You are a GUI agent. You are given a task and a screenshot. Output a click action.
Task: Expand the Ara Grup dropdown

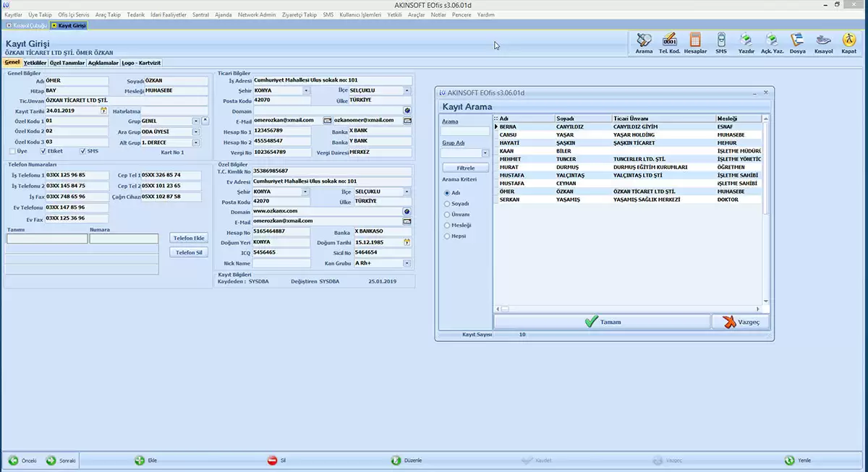pos(196,132)
